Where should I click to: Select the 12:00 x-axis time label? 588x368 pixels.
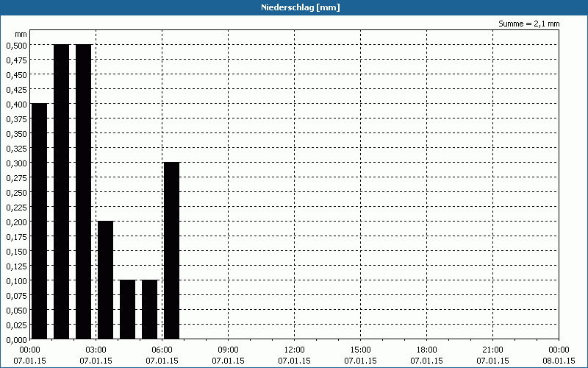tap(295, 350)
